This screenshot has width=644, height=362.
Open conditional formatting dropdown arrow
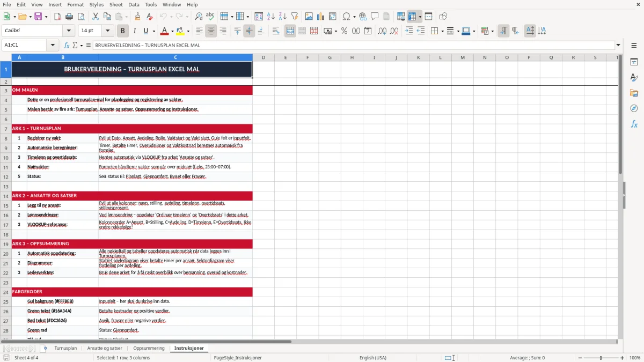(x=492, y=31)
